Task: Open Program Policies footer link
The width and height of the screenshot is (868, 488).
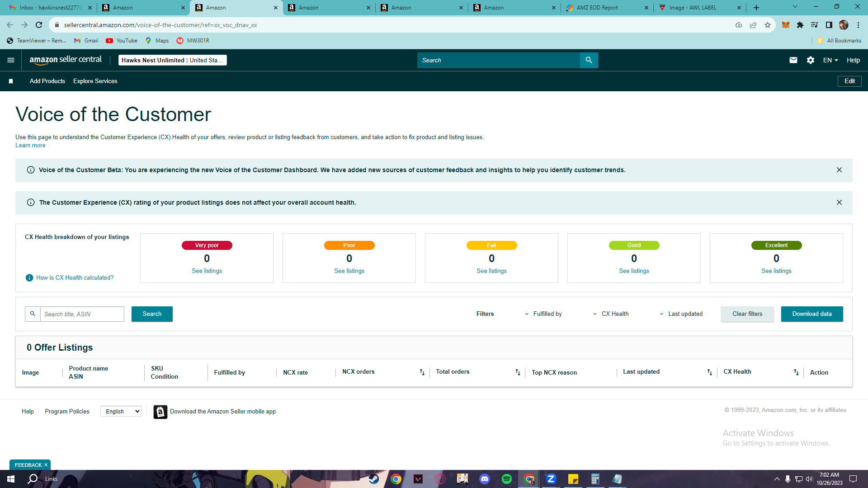Action: tap(67, 412)
